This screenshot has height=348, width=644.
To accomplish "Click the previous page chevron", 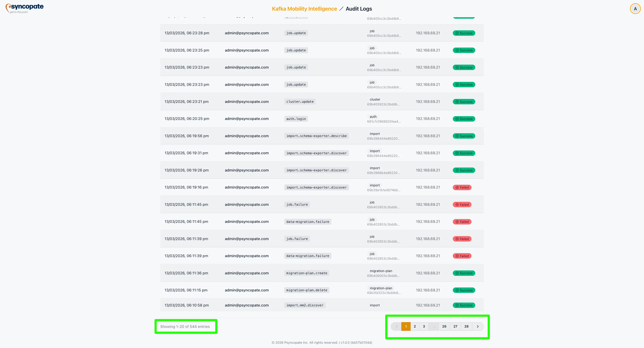I will (397, 326).
